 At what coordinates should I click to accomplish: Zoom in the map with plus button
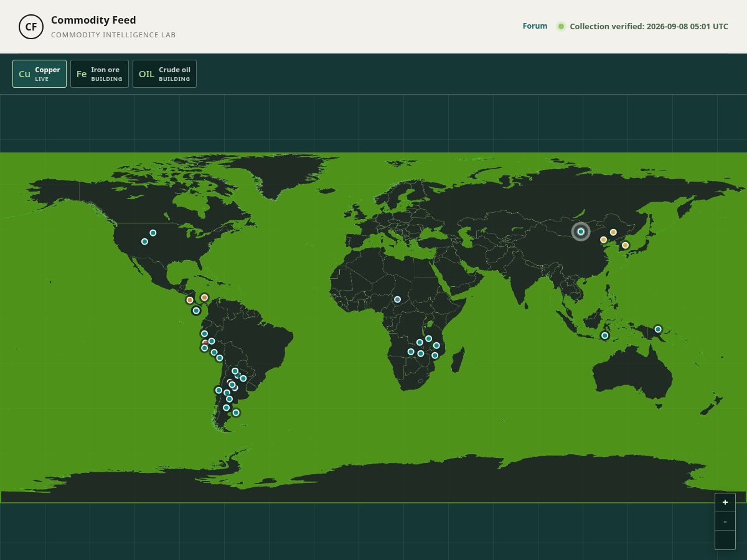[725, 502]
